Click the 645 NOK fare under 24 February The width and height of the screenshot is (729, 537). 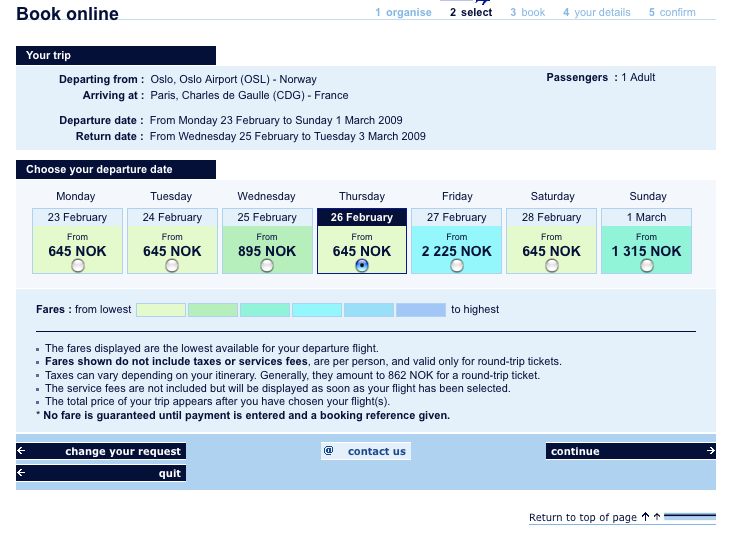(x=172, y=251)
